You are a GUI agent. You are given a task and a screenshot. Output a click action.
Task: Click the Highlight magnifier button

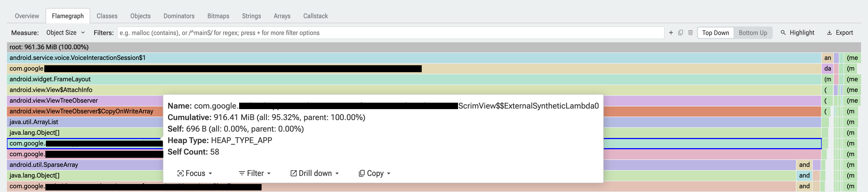(798, 33)
